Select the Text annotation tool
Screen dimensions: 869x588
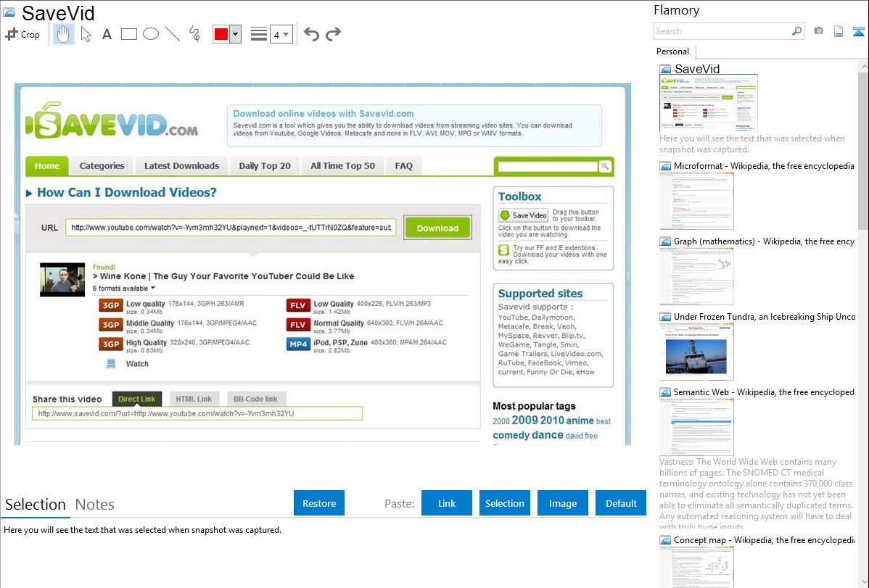(107, 34)
